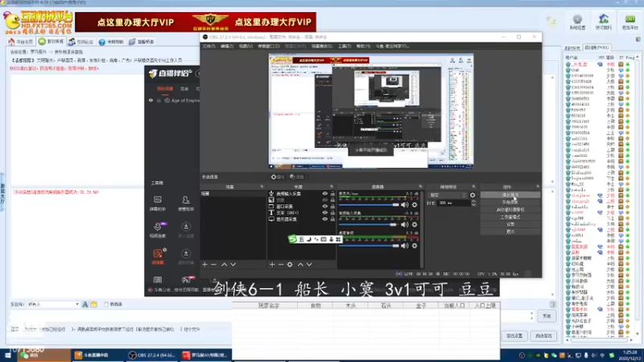
Task: Open 视图(V) menu in OBS
Action: coord(246,47)
